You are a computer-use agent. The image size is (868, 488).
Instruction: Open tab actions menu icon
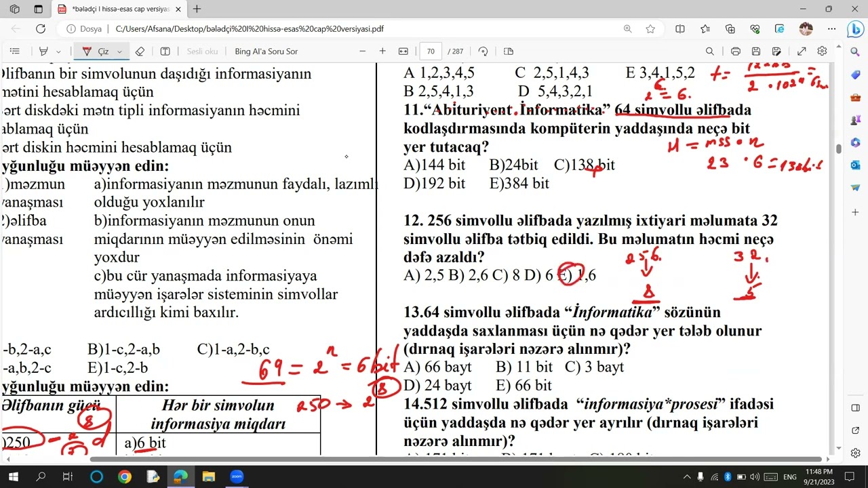tap(38, 9)
